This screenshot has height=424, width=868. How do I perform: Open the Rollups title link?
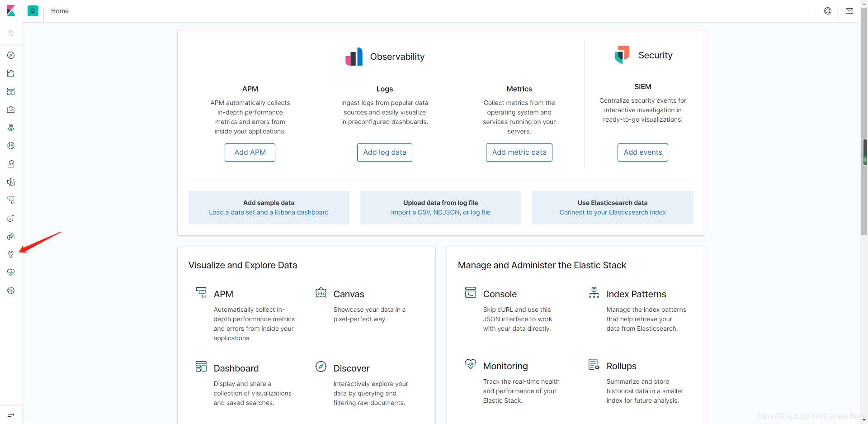(x=621, y=366)
